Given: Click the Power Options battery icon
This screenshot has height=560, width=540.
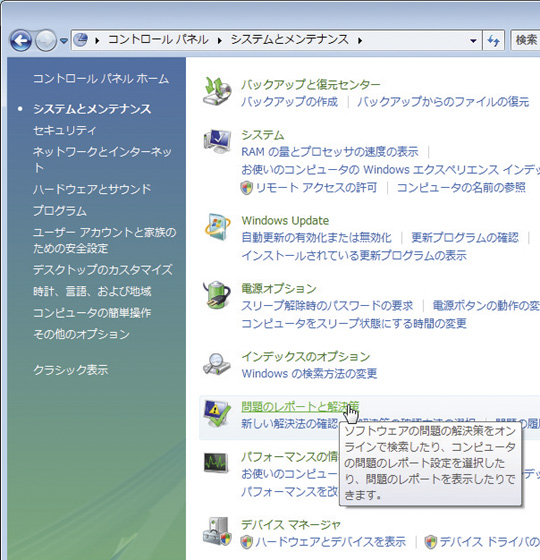Looking at the screenshot, I should 217,295.
